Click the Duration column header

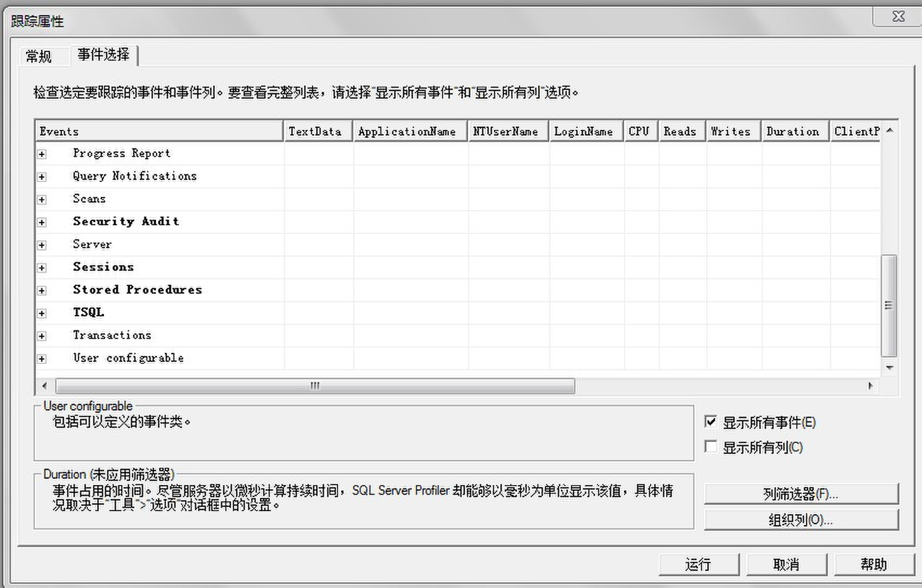click(x=796, y=132)
